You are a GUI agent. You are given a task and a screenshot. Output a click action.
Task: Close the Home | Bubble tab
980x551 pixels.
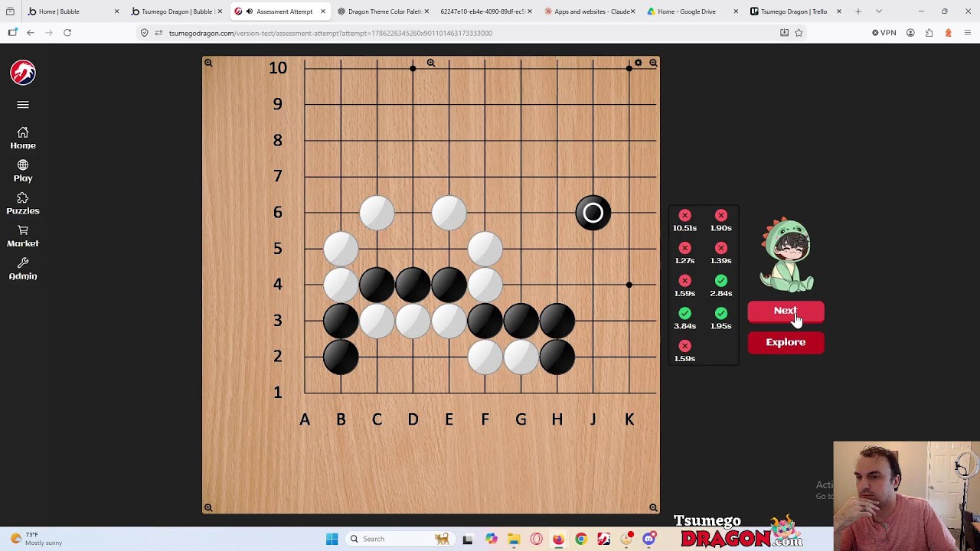116,11
